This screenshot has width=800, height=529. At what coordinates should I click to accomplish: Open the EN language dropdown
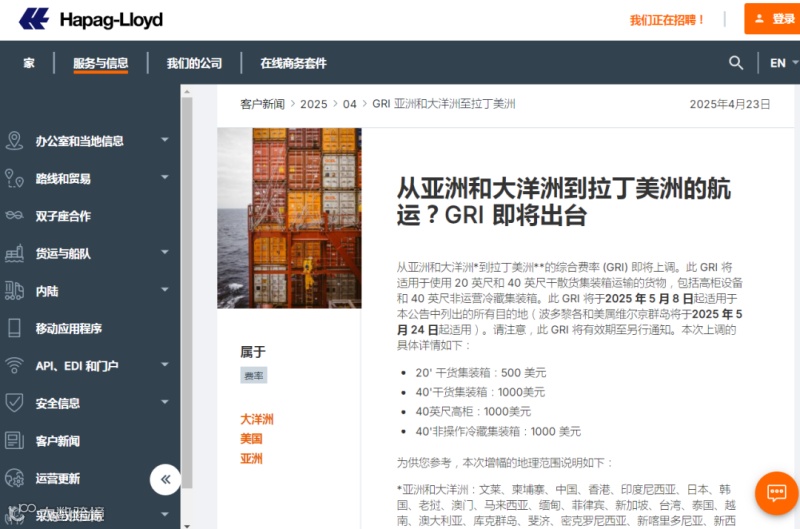[783, 63]
